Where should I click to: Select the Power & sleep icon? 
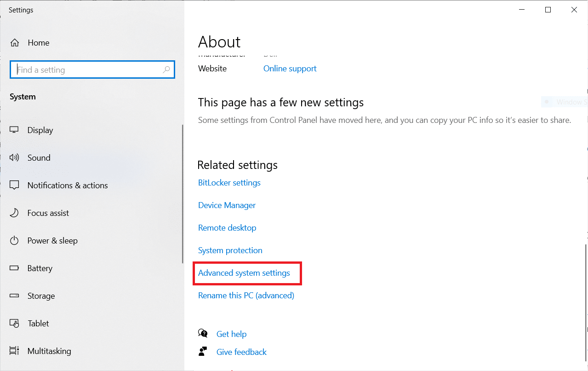14,241
